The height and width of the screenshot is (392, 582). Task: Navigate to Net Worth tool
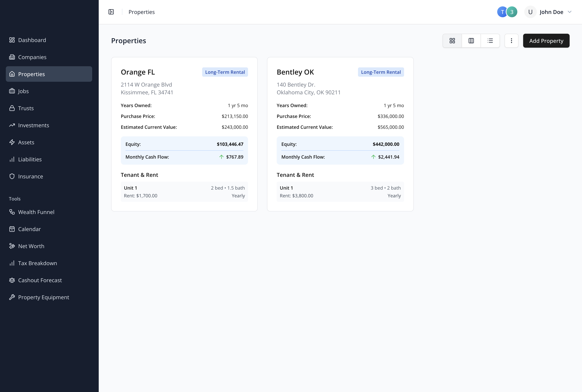point(49,246)
